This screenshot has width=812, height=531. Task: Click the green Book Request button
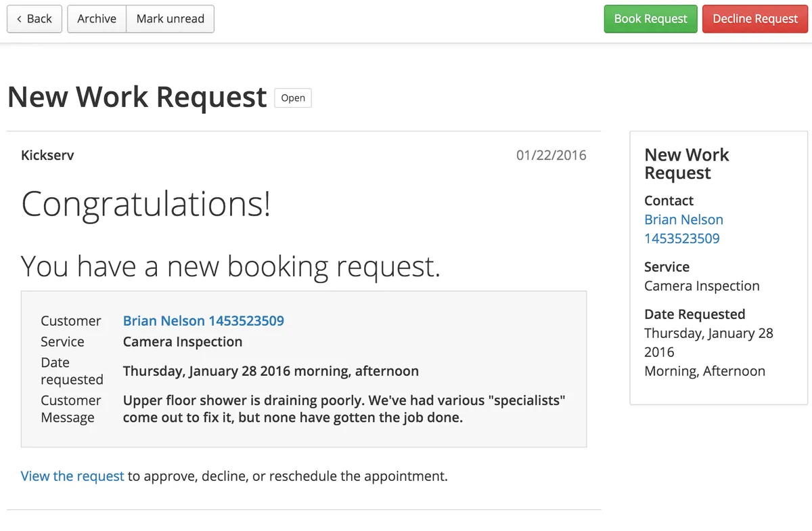(650, 19)
